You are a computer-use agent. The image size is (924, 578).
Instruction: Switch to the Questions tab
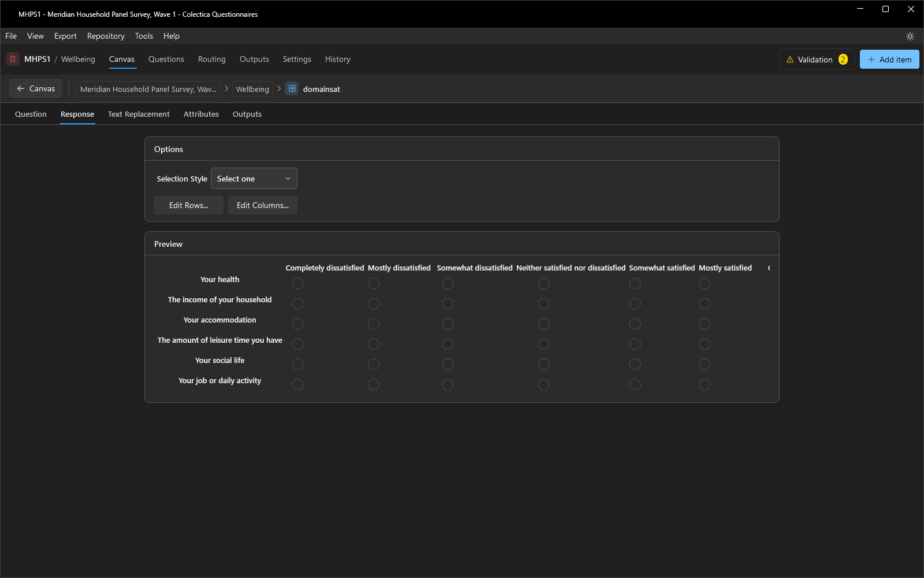pyautogui.click(x=166, y=59)
